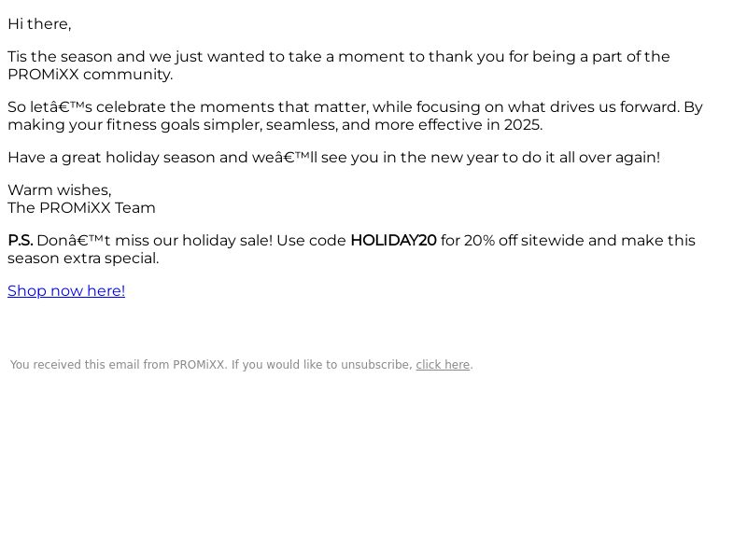Click the "miss our holiday sale!" text
The width and height of the screenshot is (747, 560).
(x=194, y=240)
